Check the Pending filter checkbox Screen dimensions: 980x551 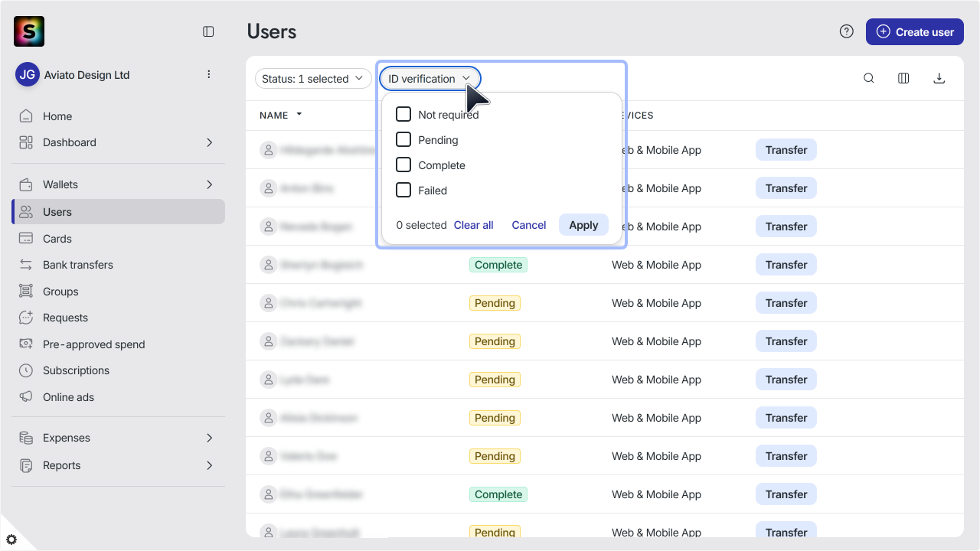pyautogui.click(x=403, y=140)
